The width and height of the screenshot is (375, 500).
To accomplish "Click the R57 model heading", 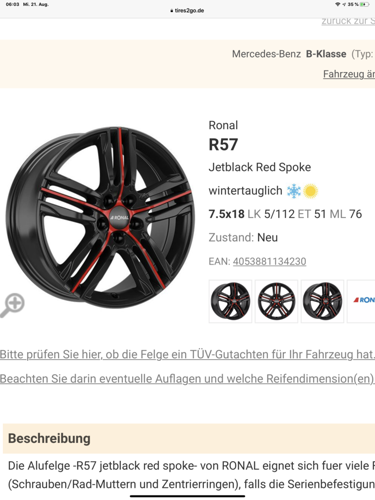I will [223, 145].
